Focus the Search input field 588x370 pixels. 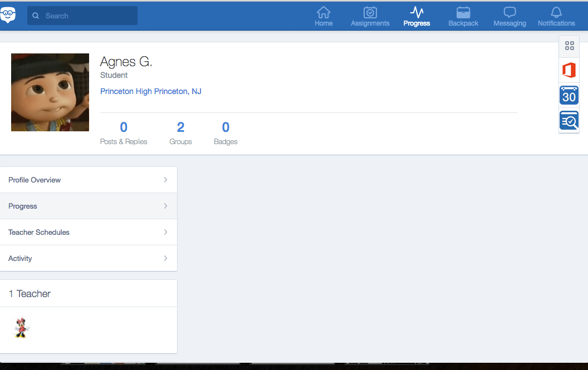(x=82, y=16)
